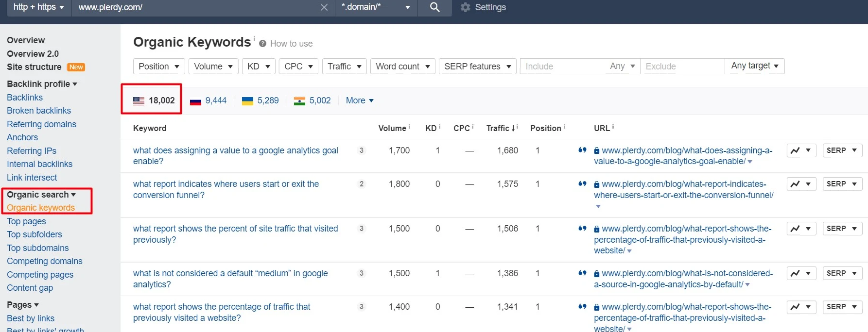Click Organic Keywords title info icon
The width and height of the screenshot is (868, 332).
pyautogui.click(x=254, y=38)
